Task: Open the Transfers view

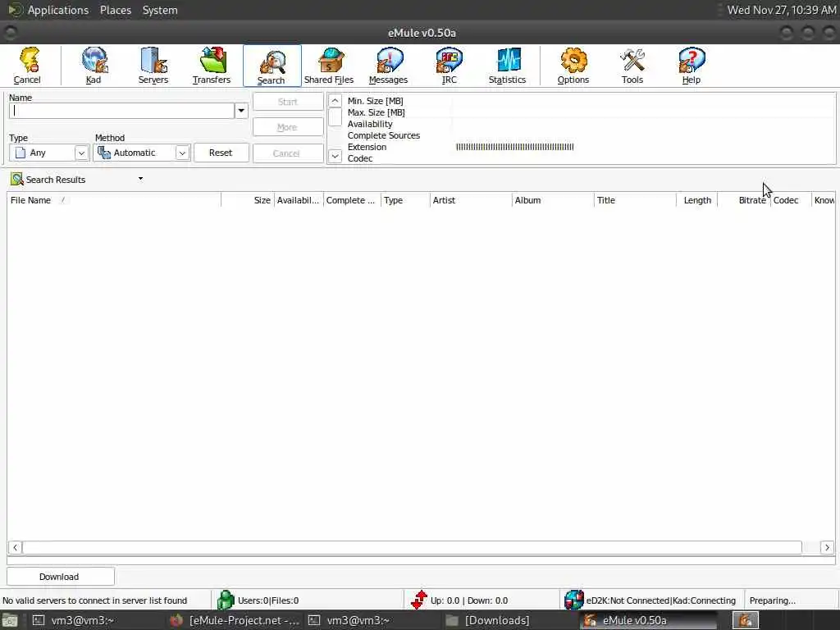Action: (212, 66)
